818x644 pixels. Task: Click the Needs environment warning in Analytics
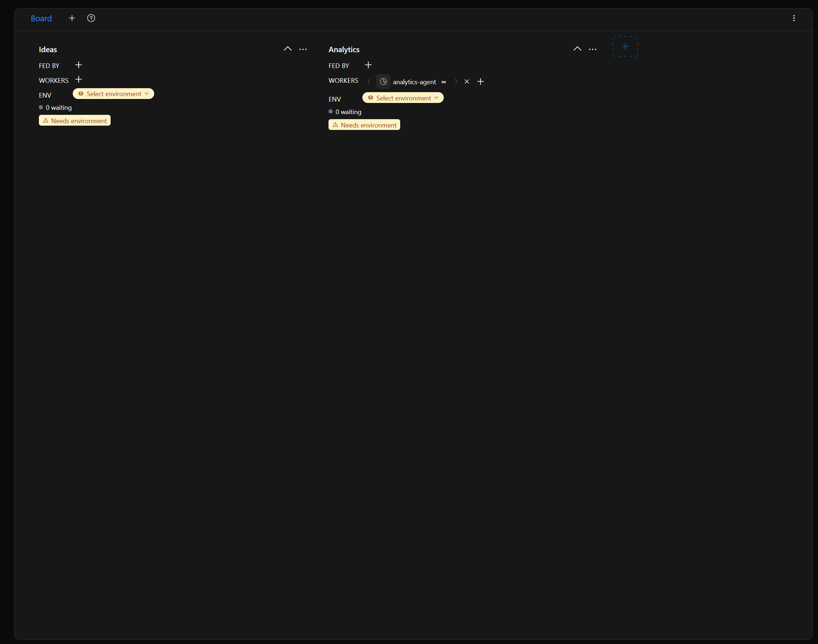365,125
